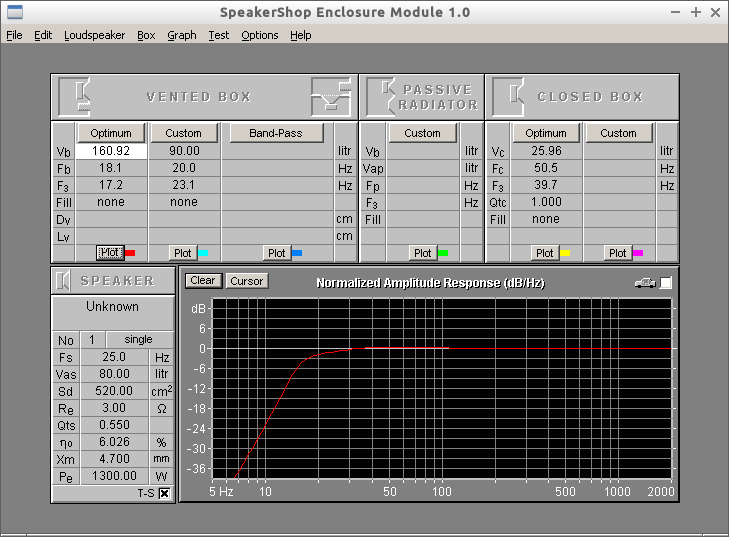The height and width of the screenshot is (537, 729).
Task: Click the speaker panel icon
Action: 63,280
